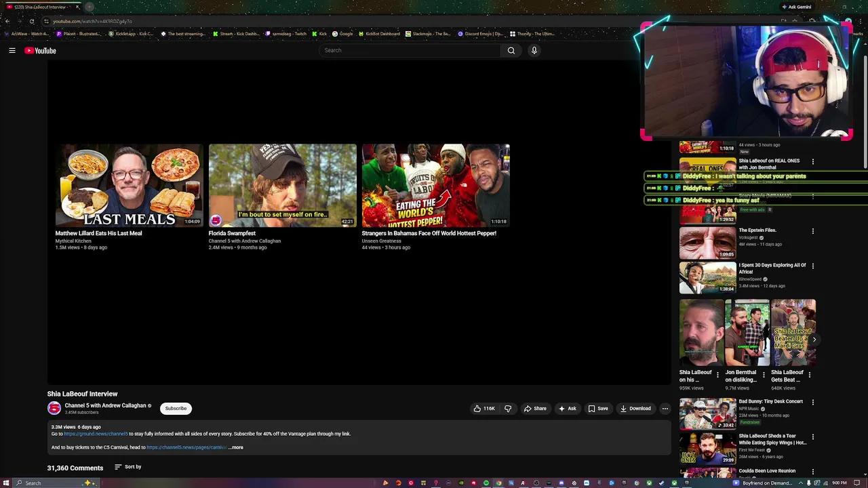Open a new browser tab
The width and height of the screenshot is (868, 488).
[89, 7]
